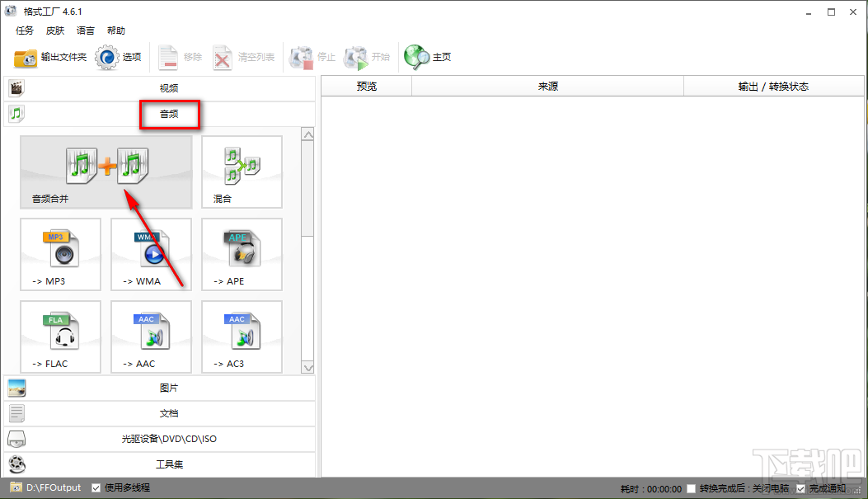Open the 输出文件夹 output folder icon

pyautogui.click(x=26, y=58)
